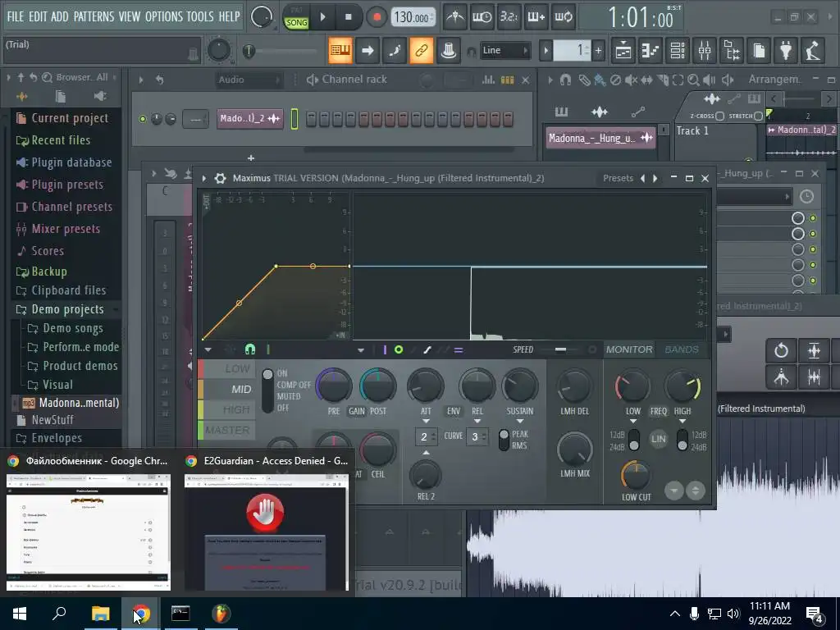Open the PATTERNS menu

94,16
